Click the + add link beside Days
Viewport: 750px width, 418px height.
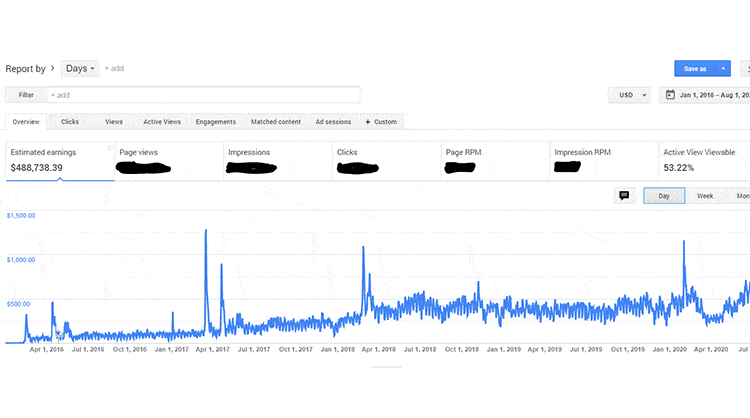pyautogui.click(x=114, y=69)
